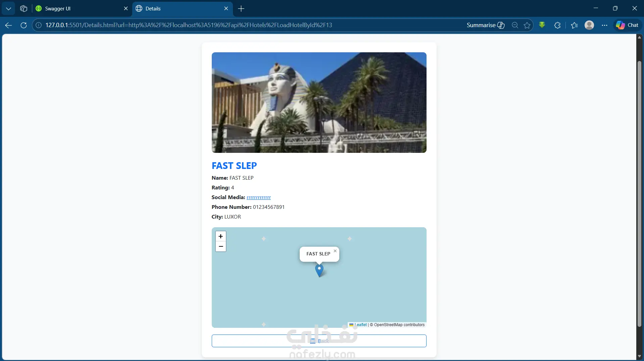Open the Leaflet attribution link
This screenshot has height=361, width=644.
pos(360,325)
